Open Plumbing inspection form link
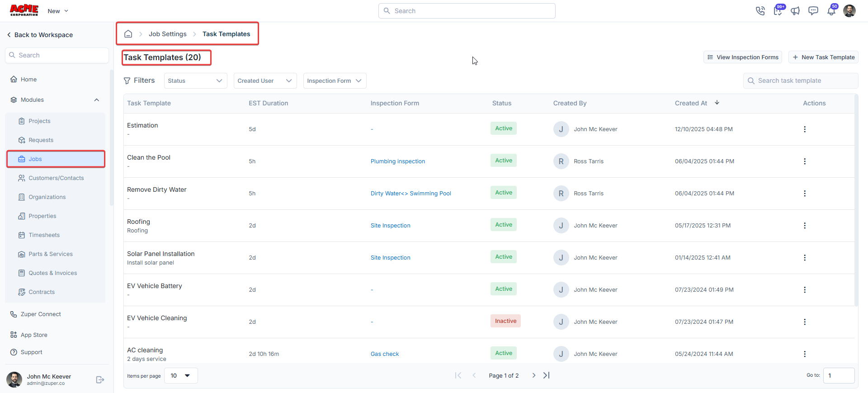The height and width of the screenshot is (393, 868). (x=398, y=161)
